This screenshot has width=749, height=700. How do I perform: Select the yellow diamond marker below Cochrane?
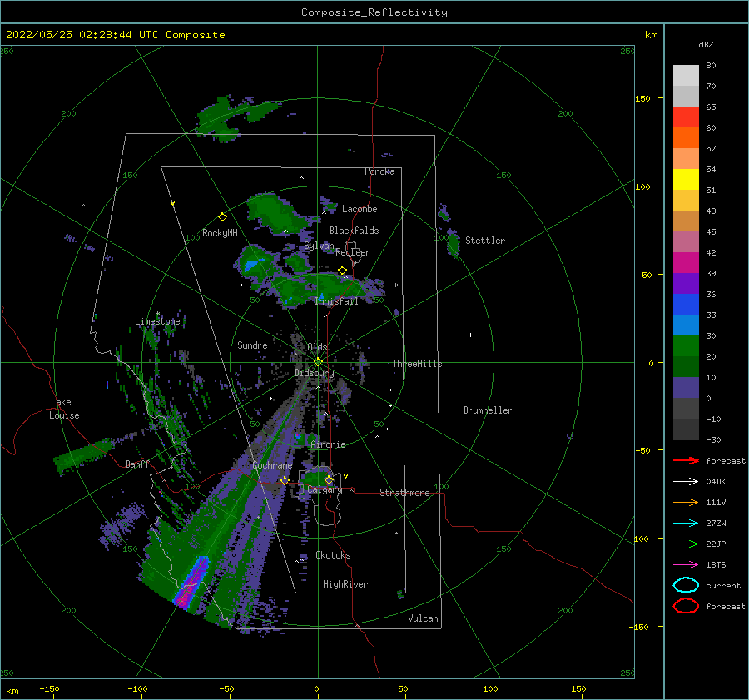(x=285, y=480)
